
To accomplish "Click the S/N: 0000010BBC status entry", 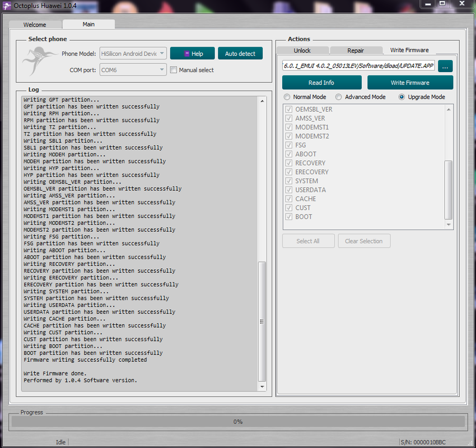I will [423, 442].
